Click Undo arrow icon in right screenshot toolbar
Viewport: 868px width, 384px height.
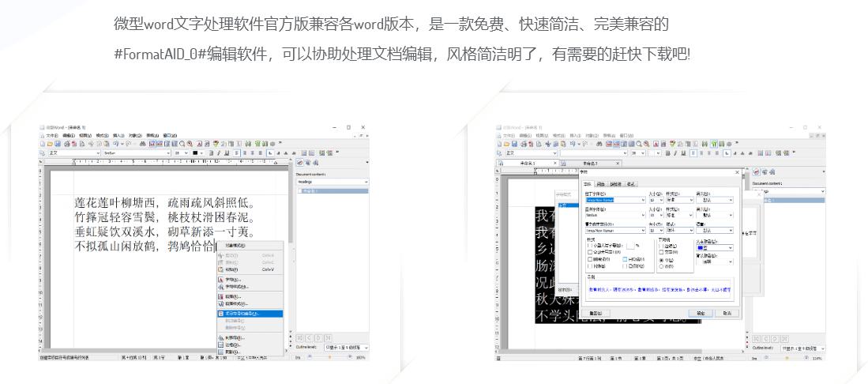point(573,144)
